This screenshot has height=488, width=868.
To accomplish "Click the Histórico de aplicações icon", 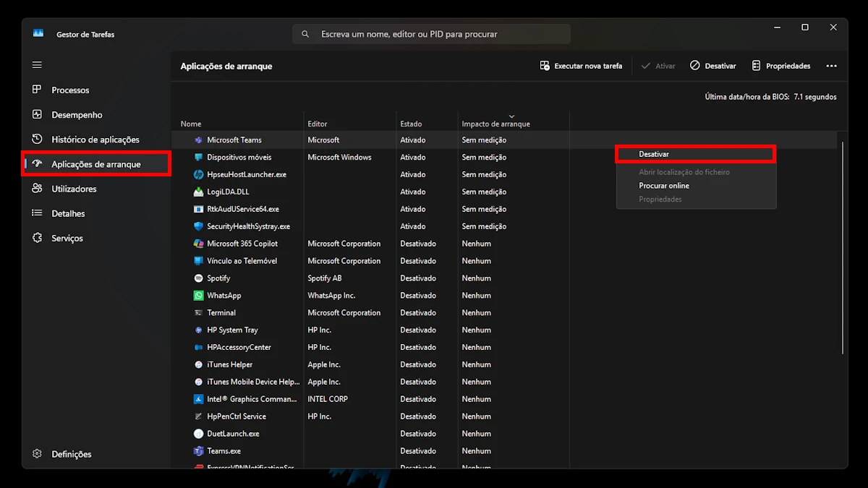I will pyautogui.click(x=37, y=139).
